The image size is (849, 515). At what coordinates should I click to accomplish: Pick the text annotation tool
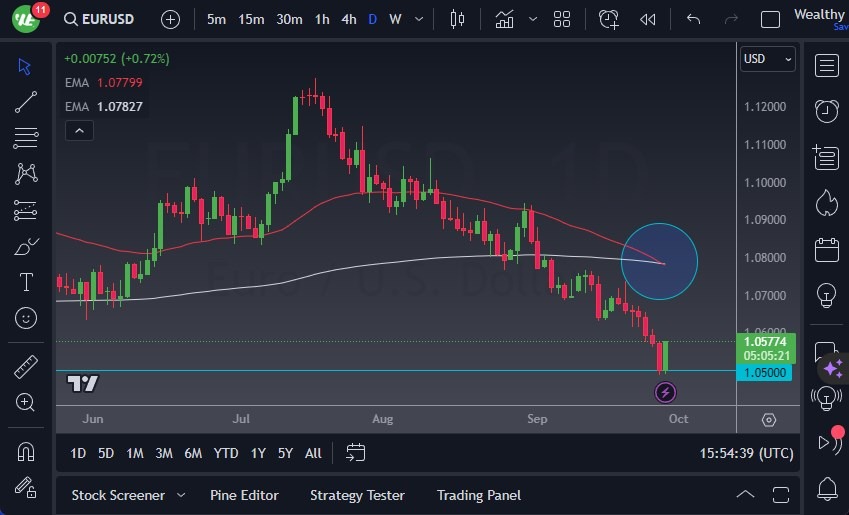(26, 282)
